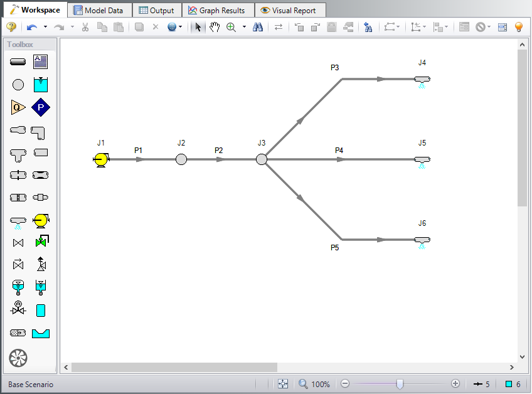Select the Assigned Pressure junction icon
This screenshot has width=532, height=394.
(x=41, y=107)
